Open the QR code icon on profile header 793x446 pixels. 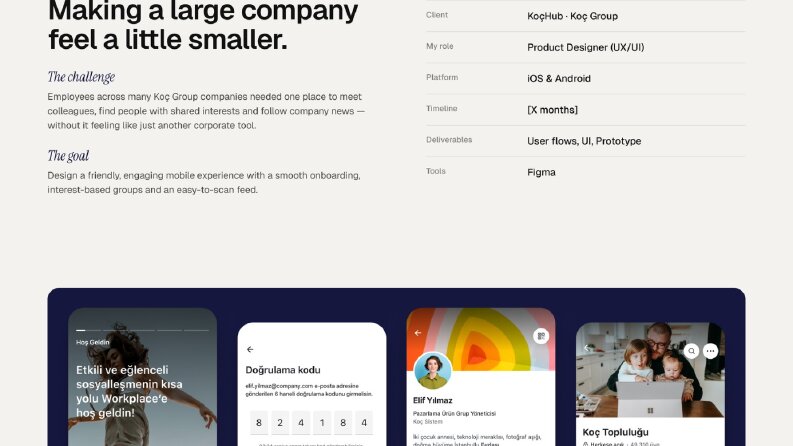pyautogui.click(x=541, y=336)
